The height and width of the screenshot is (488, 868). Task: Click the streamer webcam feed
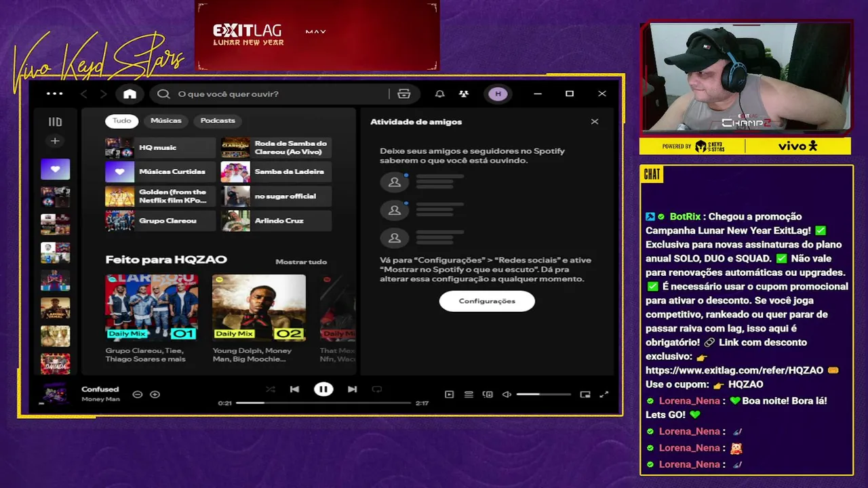point(745,77)
